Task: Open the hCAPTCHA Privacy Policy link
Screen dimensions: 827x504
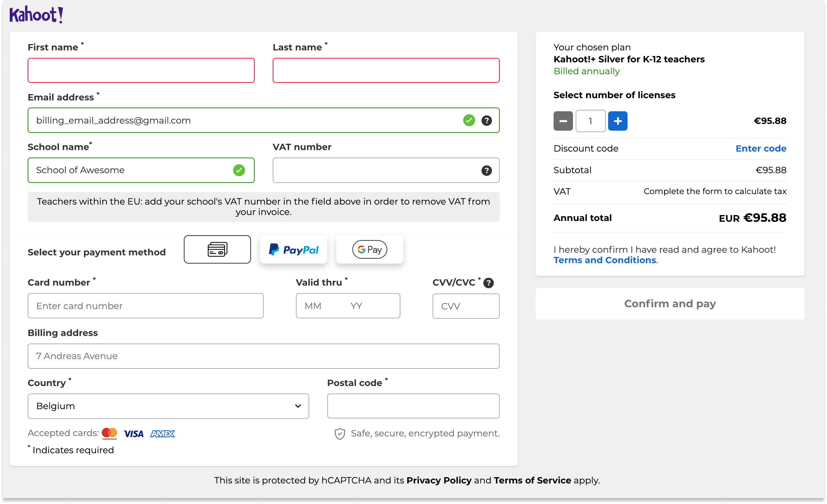Action: [x=439, y=480]
